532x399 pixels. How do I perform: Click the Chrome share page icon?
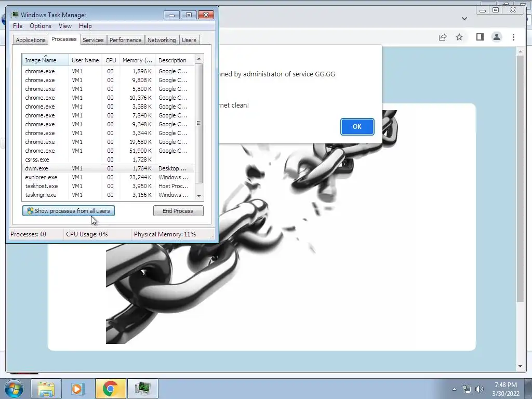coord(443,37)
